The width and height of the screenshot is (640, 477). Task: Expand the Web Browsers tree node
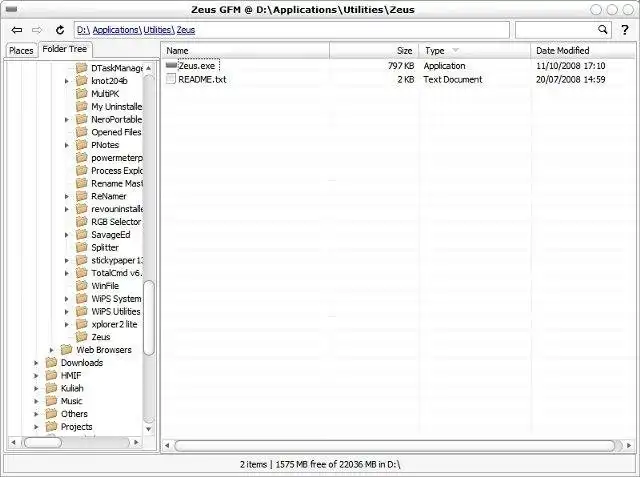pyautogui.click(x=51, y=350)
